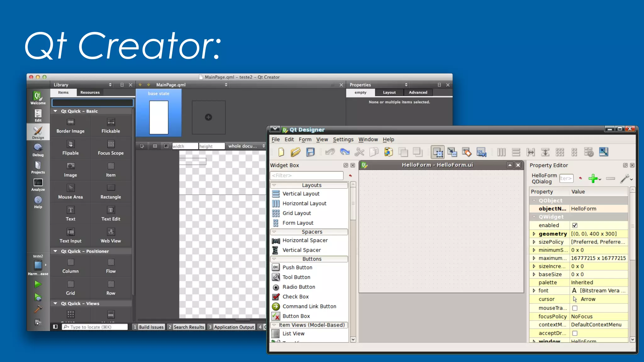The image size is (644, 362).
Task: Select the Text Edit item in Library
Action: click(x=111, y=214)
